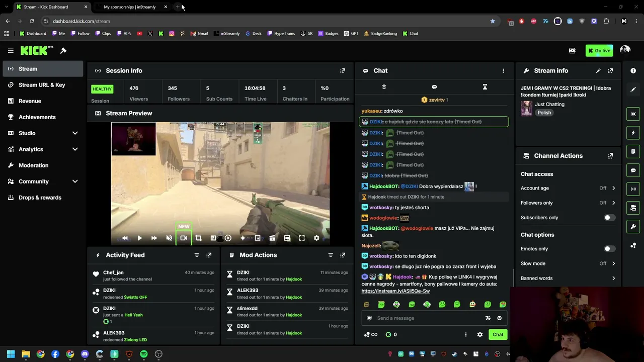Select the hourglass timed-out filter in Chat
The height and width of the screenshot is (362, 644).
tap(485, 87)
